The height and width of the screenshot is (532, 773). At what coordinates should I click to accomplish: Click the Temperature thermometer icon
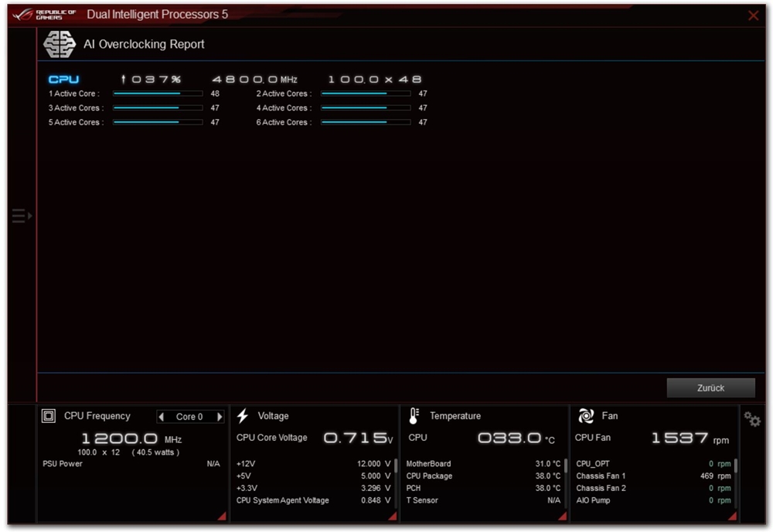[414, 416]
